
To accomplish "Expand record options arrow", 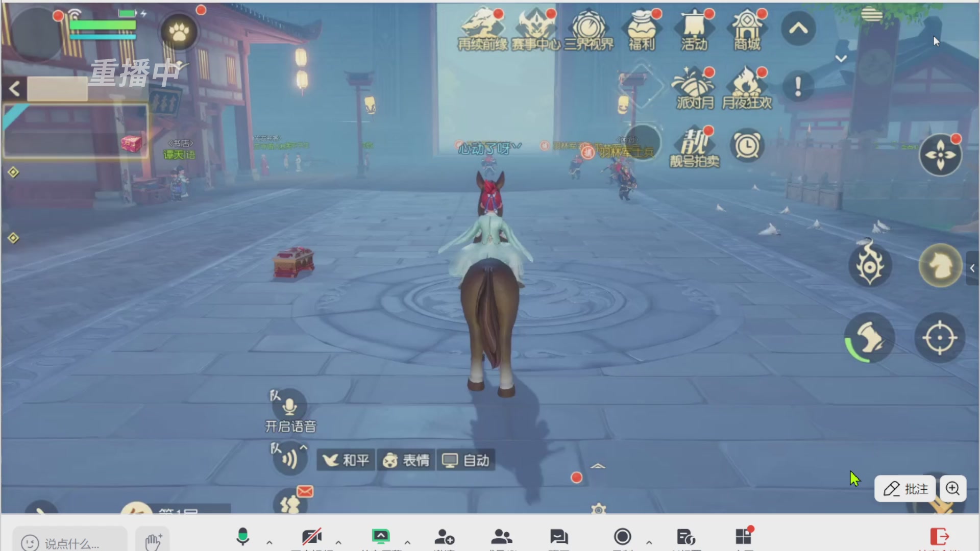I will pos(649,542).
